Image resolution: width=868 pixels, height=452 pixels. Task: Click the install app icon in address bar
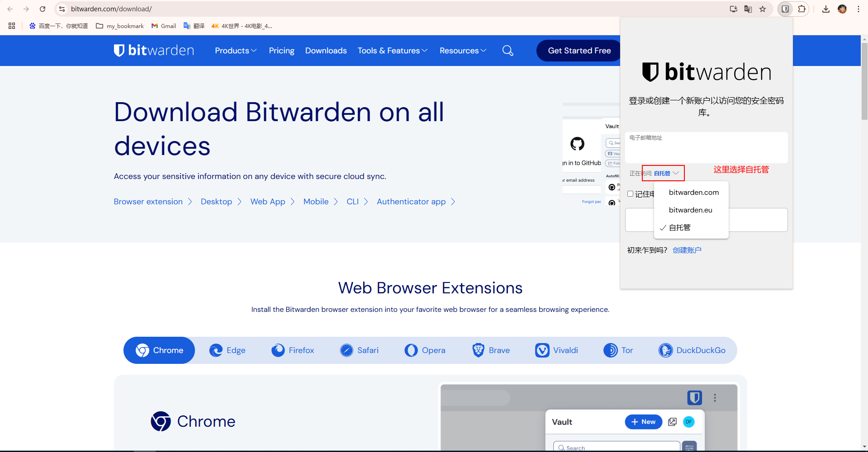(734, 9)
